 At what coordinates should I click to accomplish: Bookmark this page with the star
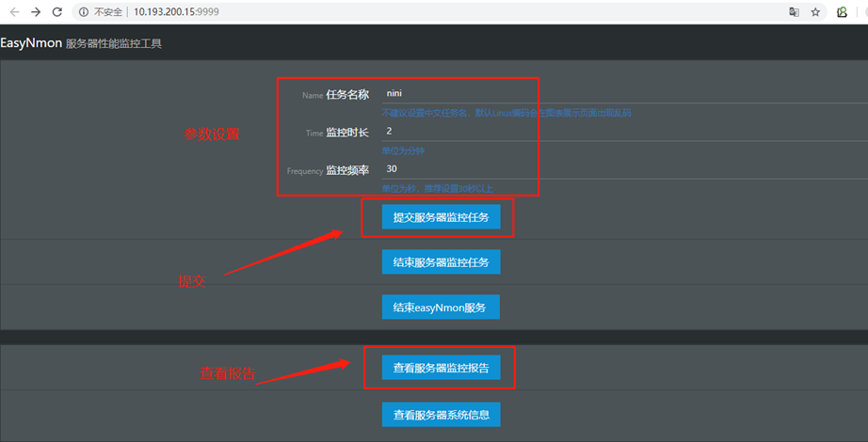pos(815,12)
